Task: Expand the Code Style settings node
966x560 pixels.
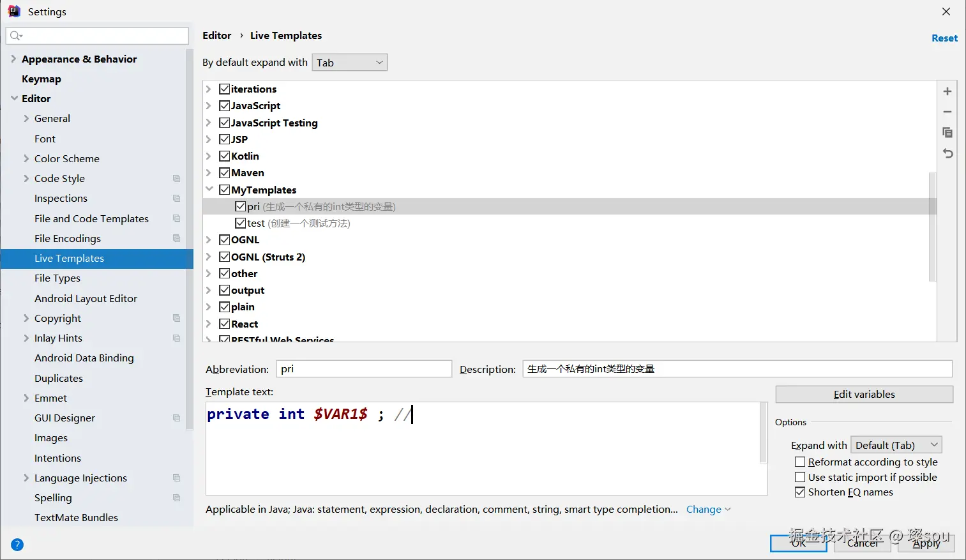Action: click(x=26, y=178)
